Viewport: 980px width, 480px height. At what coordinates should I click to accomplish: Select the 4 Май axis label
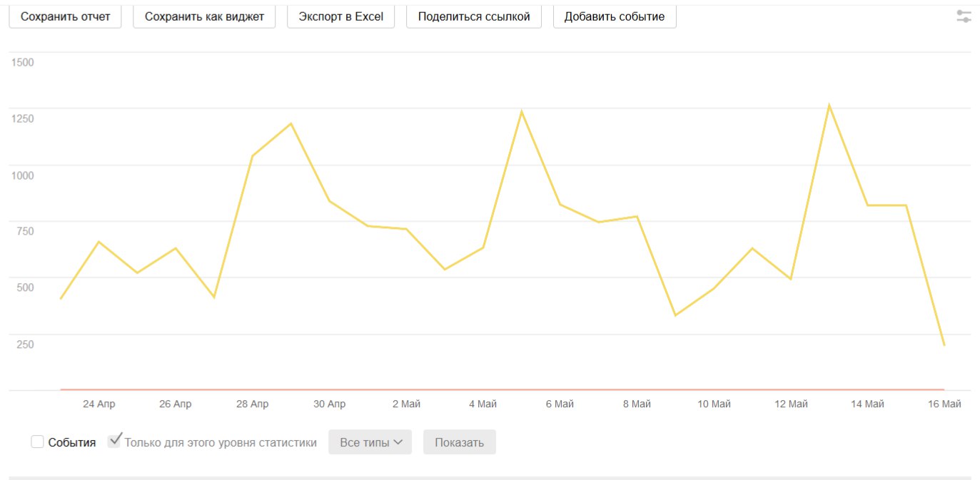[483, 404]
